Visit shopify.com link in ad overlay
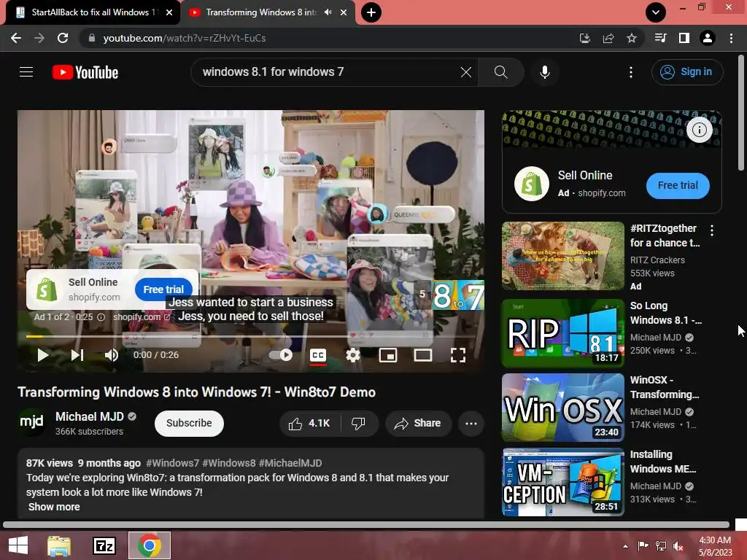747x560 pixels. [141, 317]
